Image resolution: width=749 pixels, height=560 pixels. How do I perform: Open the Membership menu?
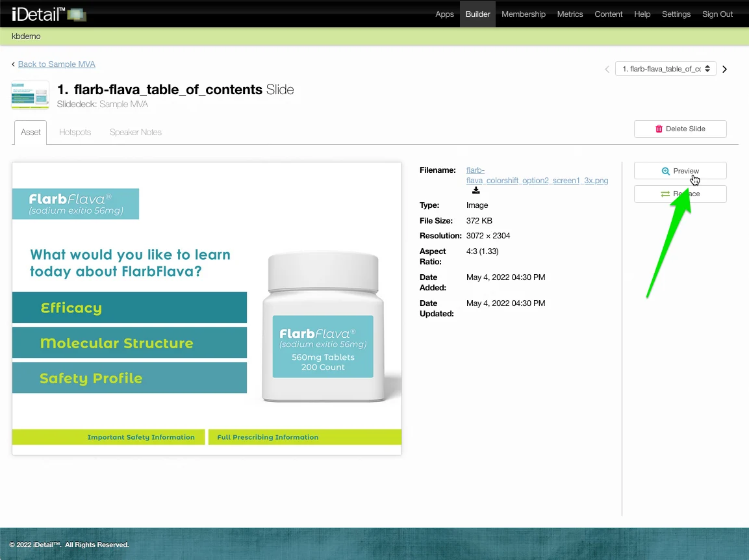tap(523, 14)
